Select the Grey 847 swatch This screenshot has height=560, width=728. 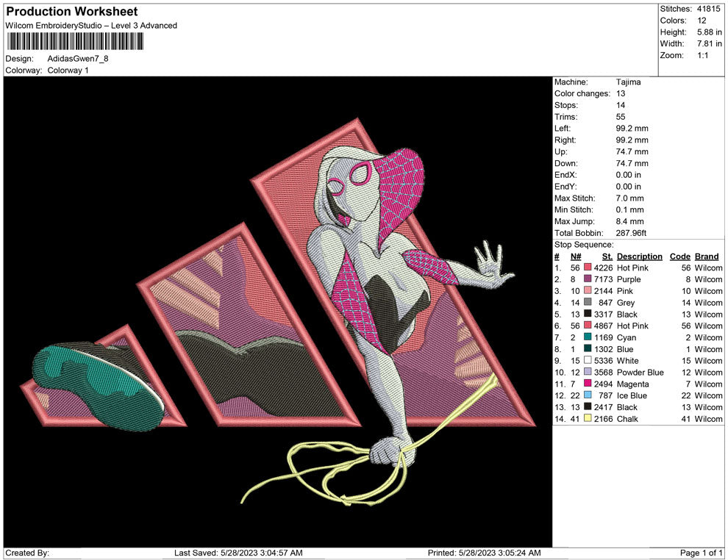click(588, 302)
